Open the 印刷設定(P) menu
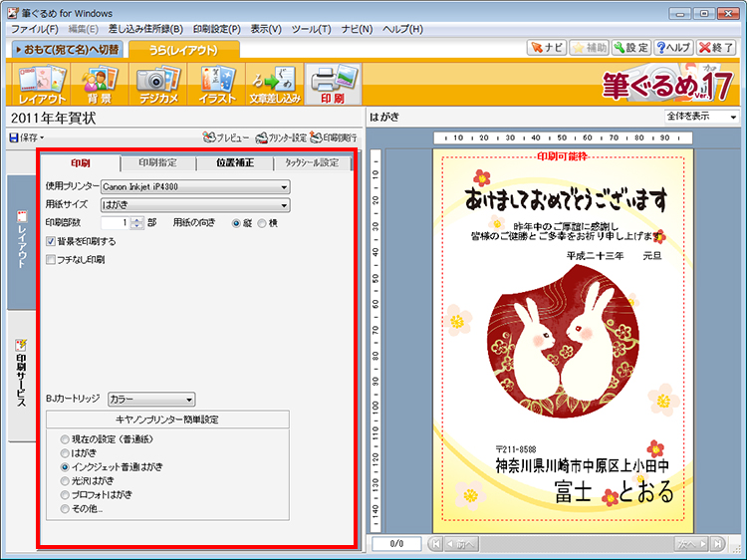This screenshot has width=747, height=560. pos(217,29)
